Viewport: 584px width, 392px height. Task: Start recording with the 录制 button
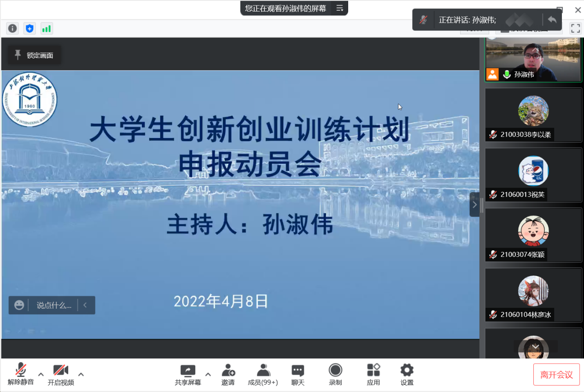click(x=335, y=375)
